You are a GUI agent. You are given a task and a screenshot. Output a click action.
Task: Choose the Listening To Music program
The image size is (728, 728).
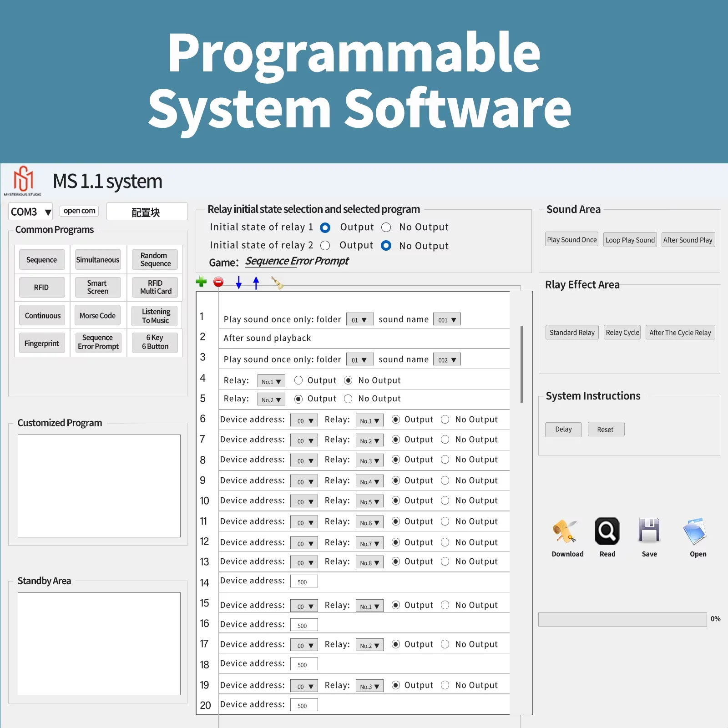(155, 316)
